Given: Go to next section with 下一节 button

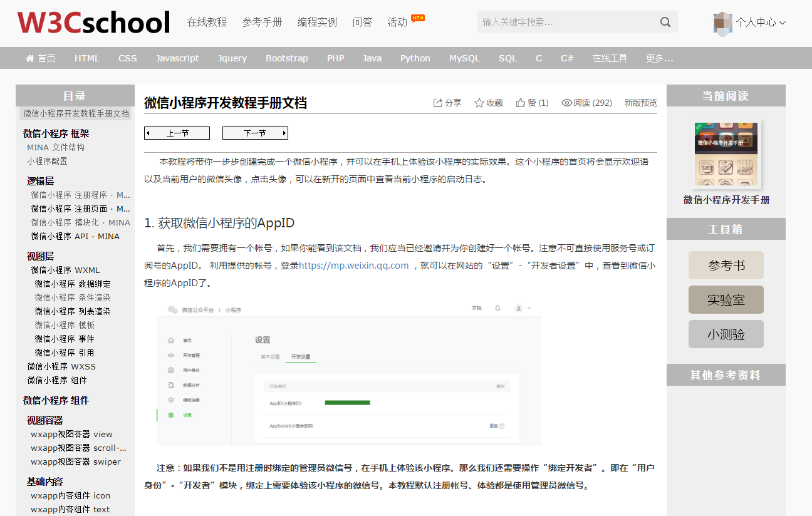Looking at the screenshot, I should (255, 133).
